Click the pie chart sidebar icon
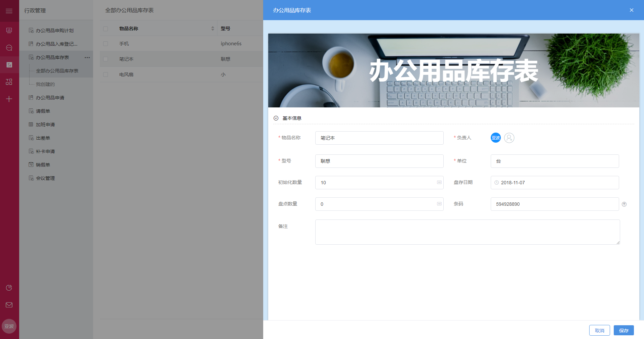 click(x=9, y=288)
